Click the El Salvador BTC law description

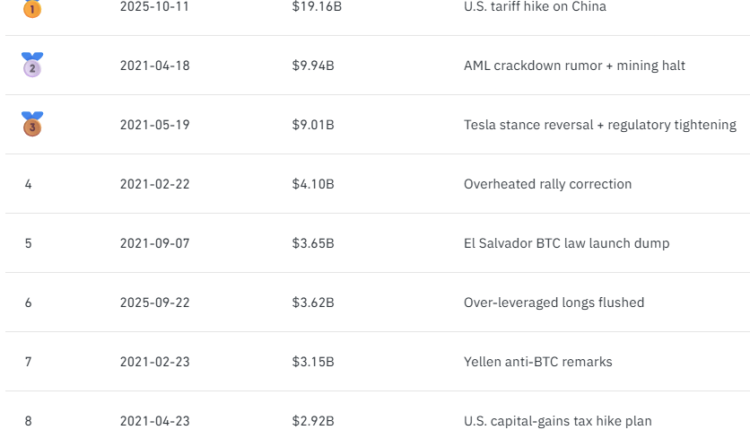[x=566, y=243]
